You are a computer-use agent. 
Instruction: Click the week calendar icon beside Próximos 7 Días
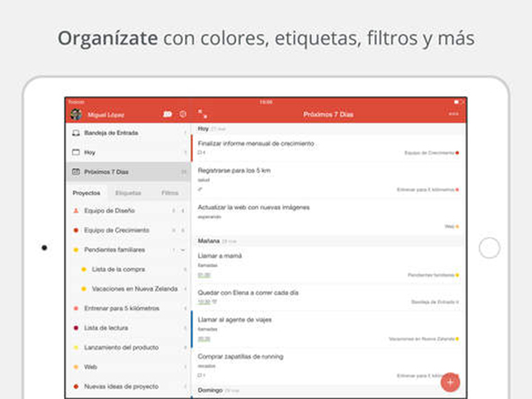(x=76, y=172)
